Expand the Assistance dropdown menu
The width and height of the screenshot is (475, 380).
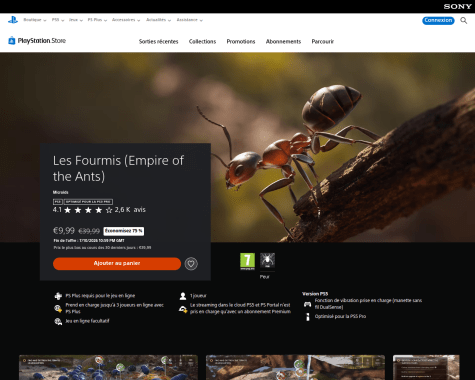189,20
